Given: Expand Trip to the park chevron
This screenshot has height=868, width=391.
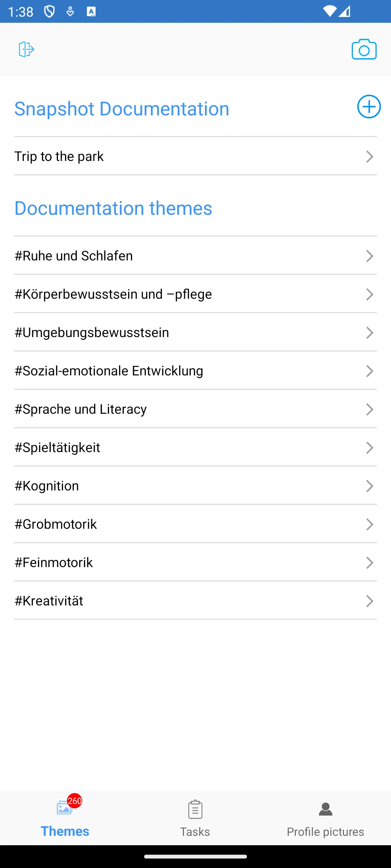Looking at the screenshot, I should coord(369,157).
